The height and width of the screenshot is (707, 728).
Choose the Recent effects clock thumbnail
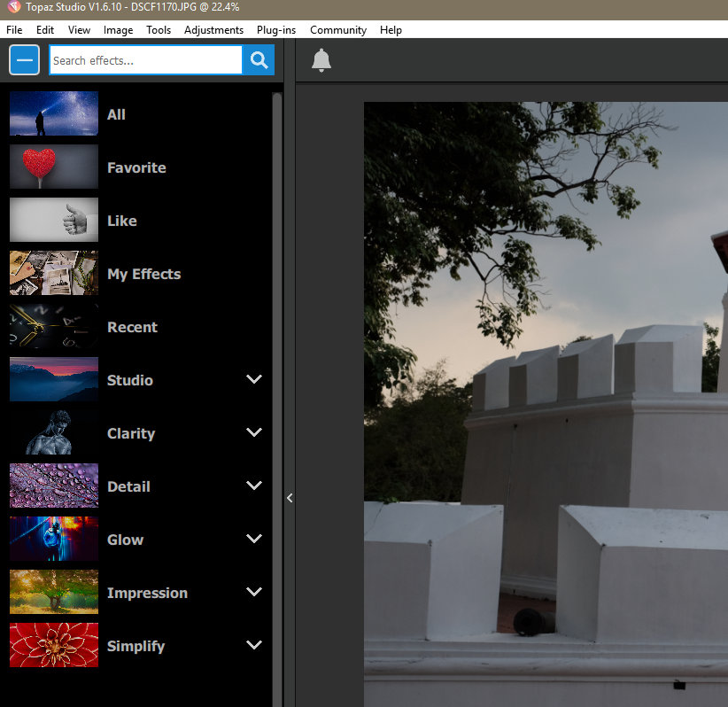pyautogui.click(x=53, y=326)
